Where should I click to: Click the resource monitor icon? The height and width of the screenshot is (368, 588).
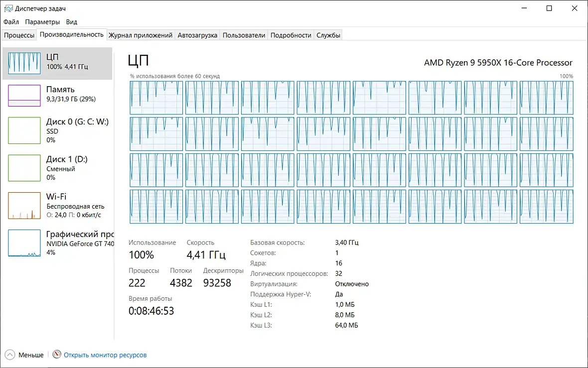click(x=57, y=355)
